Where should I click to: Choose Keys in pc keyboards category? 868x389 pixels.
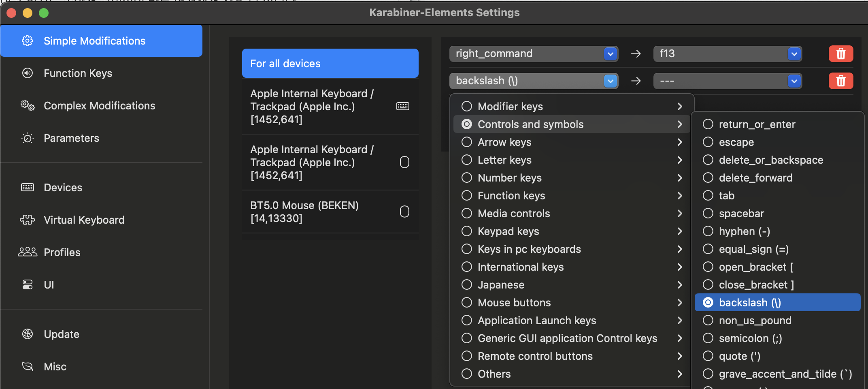571,249
